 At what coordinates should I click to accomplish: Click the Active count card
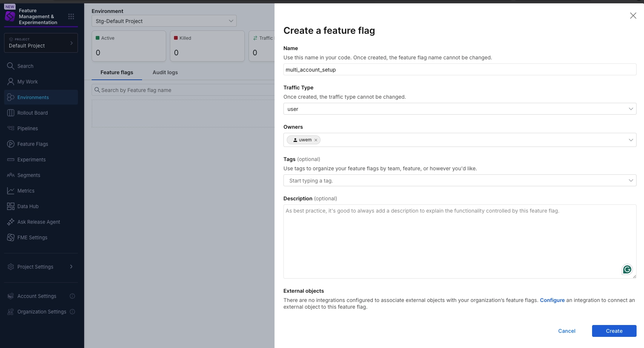(x=129, y=46)
